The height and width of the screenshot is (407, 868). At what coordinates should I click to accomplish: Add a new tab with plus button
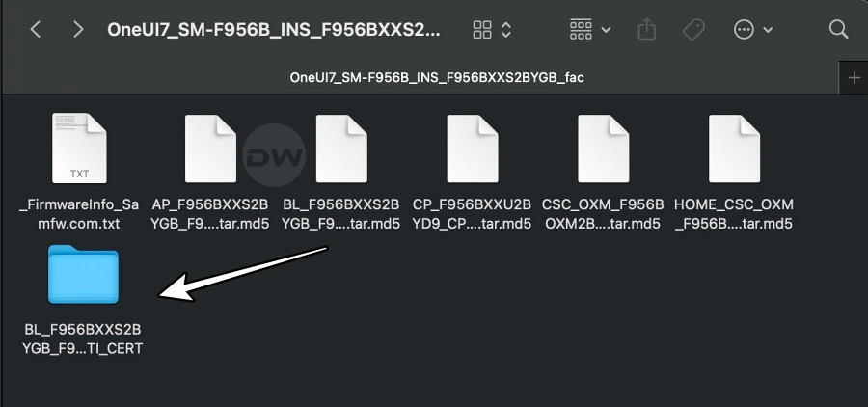854,78
